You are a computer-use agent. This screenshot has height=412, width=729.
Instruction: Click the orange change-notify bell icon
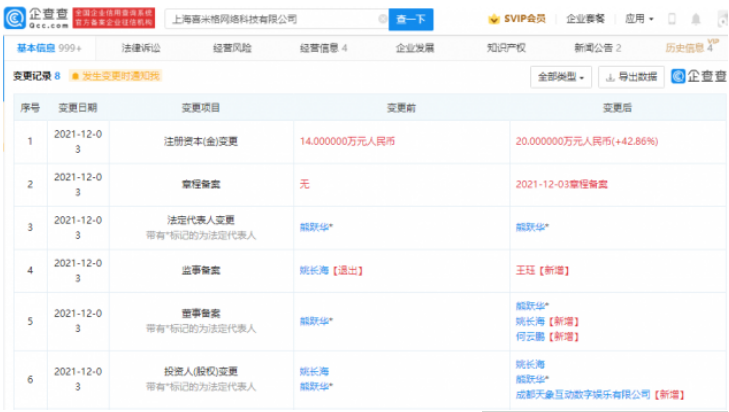point(75,76)
